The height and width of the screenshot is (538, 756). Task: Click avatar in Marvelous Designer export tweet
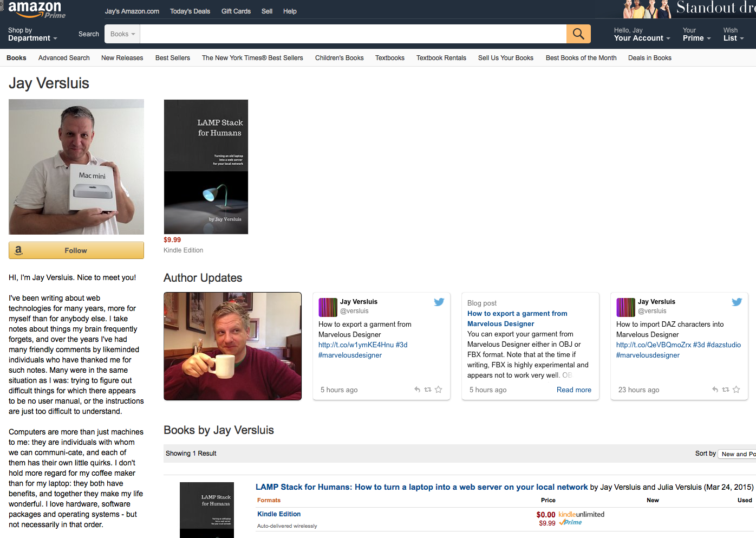pyautogui.click(x=328, y=307)
